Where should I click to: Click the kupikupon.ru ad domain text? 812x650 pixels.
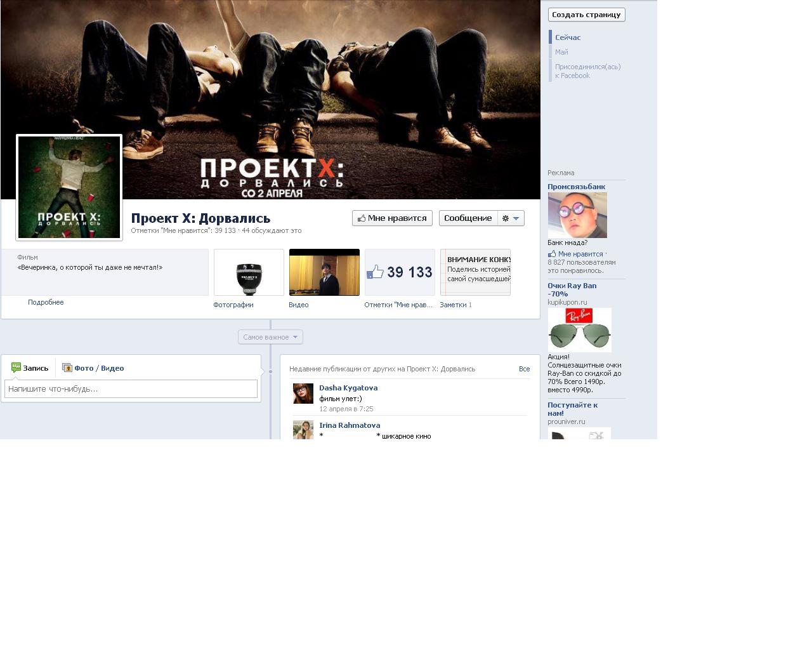pos(567,302)
